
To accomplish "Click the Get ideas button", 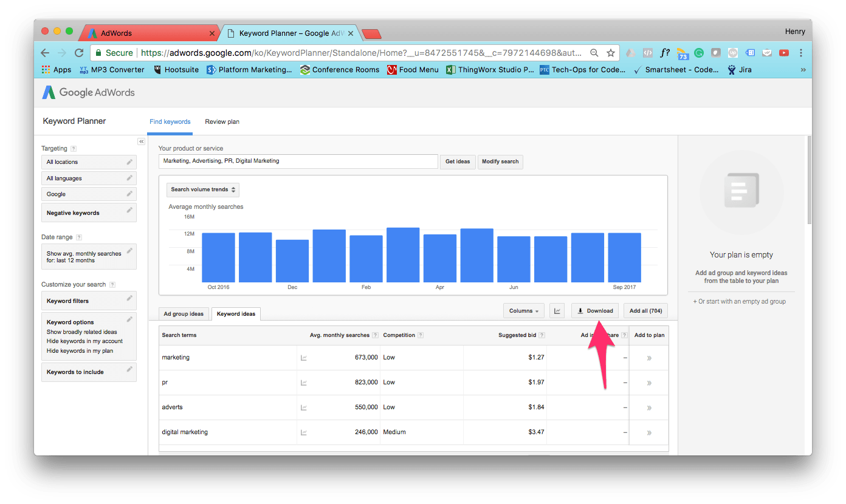I will point(458,162).
